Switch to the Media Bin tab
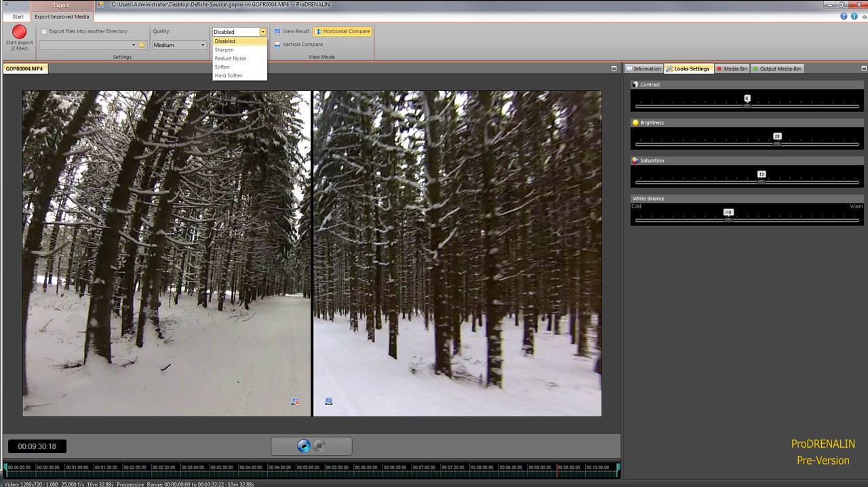This screenshot has height=487, width=868. (732, 69)
